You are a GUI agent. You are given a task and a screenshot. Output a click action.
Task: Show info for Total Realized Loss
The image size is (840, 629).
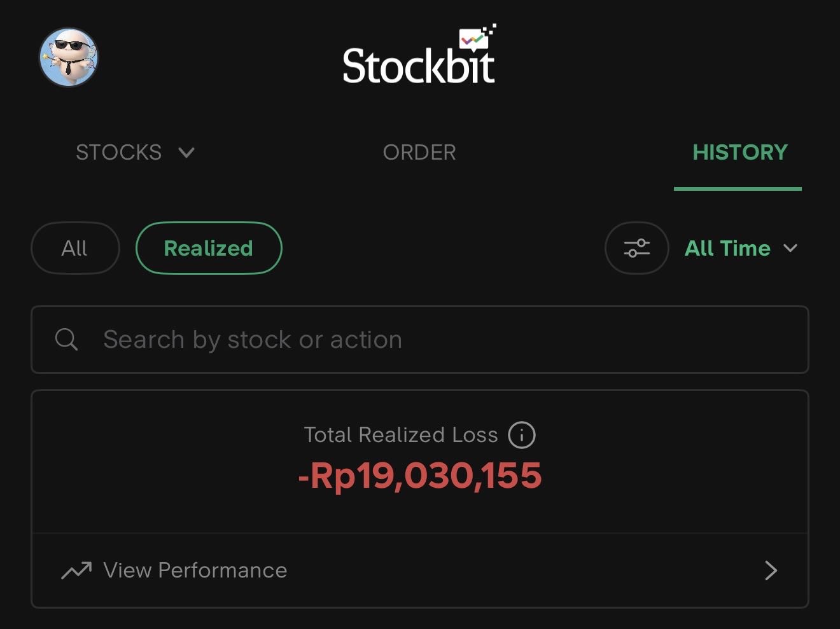tap(522, 435)
